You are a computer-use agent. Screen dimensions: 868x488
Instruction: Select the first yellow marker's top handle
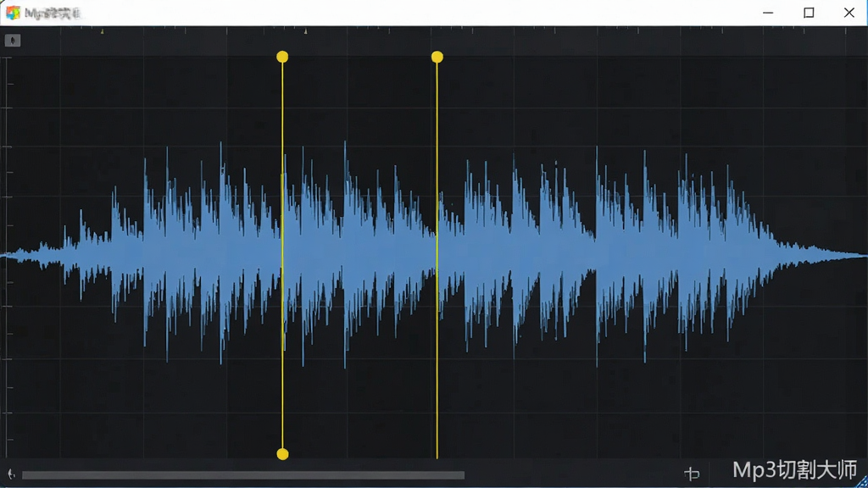coord(282,57)
